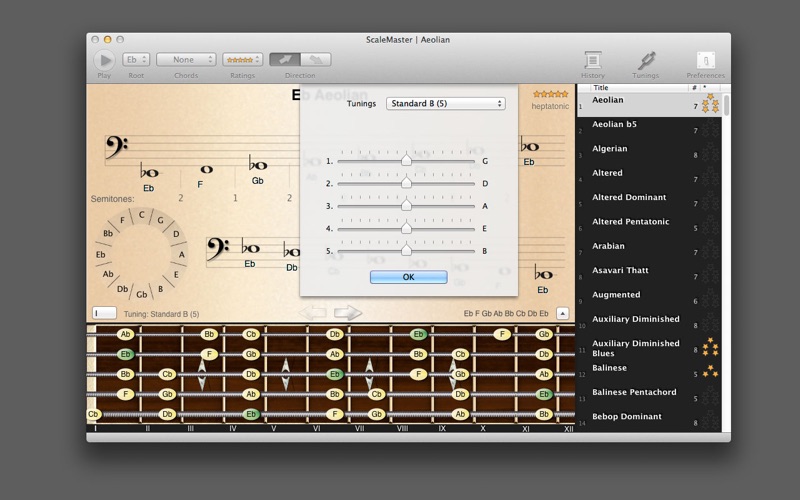This screenshot has width=800, height=500.
Task: Click green Eb note on fret I second string
Action: [x=125, y=355]
